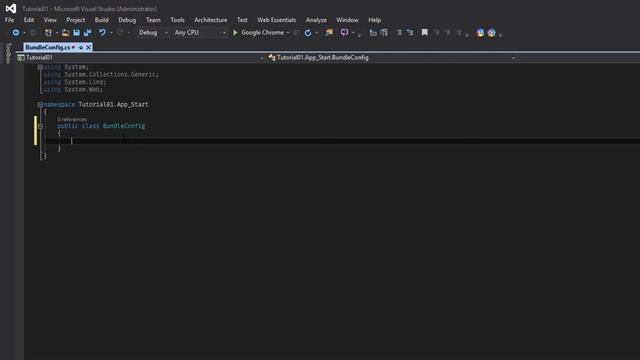
Task: Click the New Project toolbar icon
Action: coord(49,33)
